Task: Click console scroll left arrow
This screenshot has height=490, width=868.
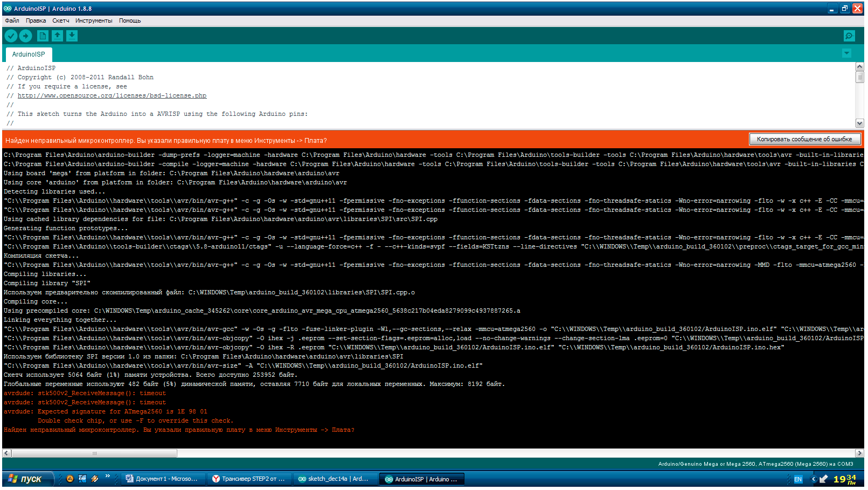Action: pos(6,453)
